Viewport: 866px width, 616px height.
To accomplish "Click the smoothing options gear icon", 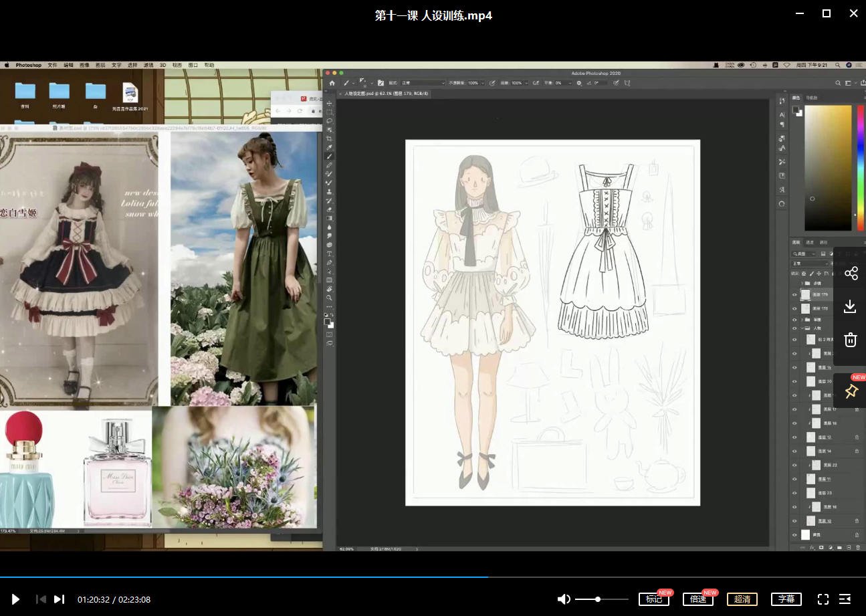I will coord(578,83).
